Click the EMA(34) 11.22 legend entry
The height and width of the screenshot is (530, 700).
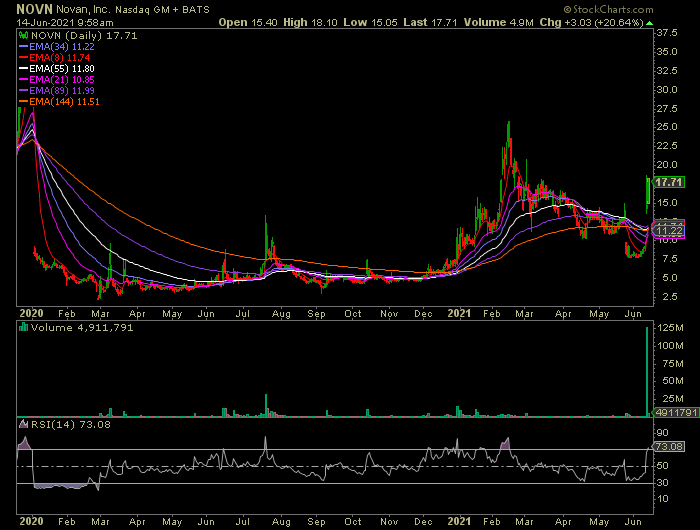(x=57, y=46)
